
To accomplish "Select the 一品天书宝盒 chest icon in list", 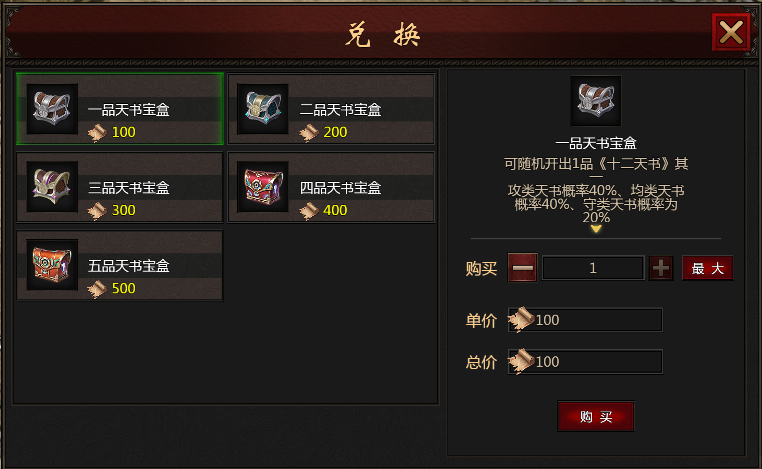I will pyautogui.click(x=52, y=109).
